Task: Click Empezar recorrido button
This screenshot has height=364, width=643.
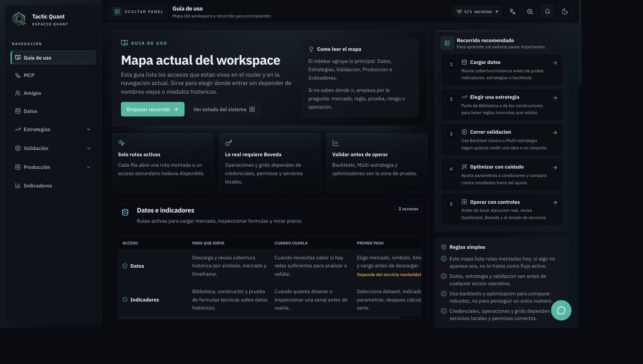Action: pyautogui.click(x=153, y=109)
